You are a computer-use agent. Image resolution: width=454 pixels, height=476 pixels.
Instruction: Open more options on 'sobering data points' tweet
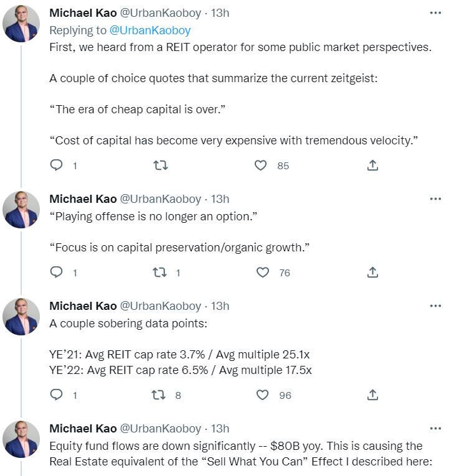point(435,306)
